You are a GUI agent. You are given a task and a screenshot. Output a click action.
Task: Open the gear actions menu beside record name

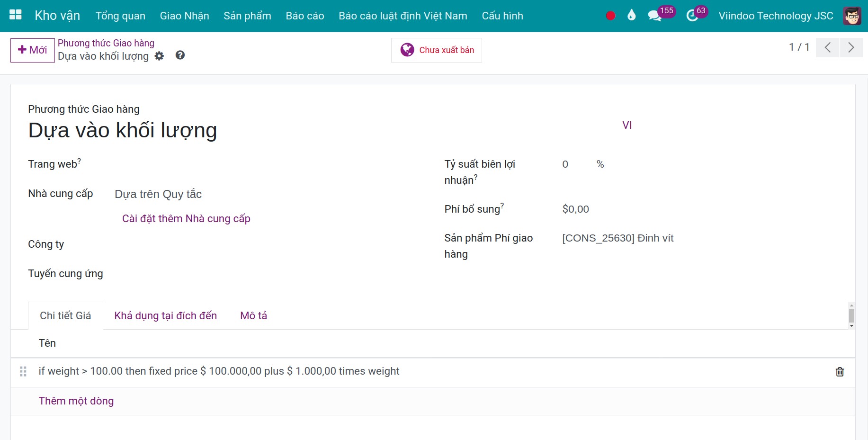[x=159, y=56]
